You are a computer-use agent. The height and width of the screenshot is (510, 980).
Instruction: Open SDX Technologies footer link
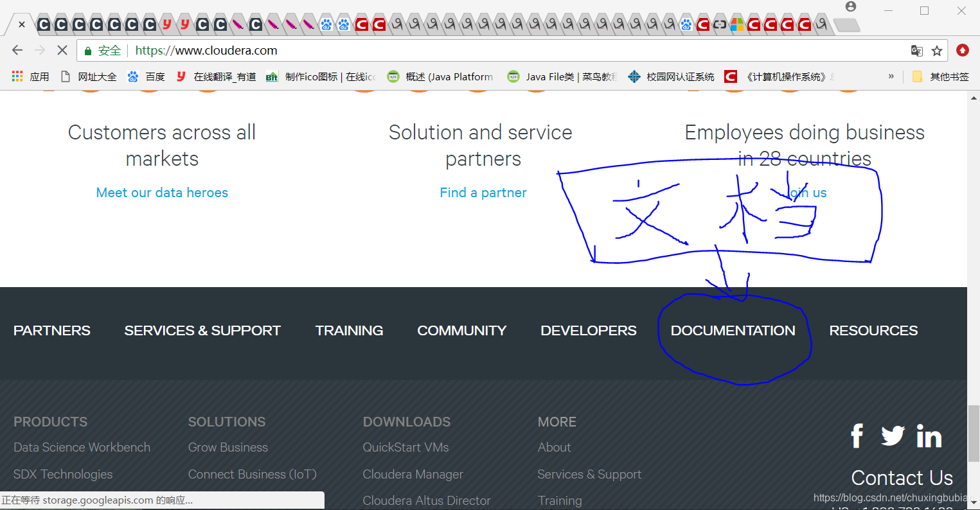63,474
